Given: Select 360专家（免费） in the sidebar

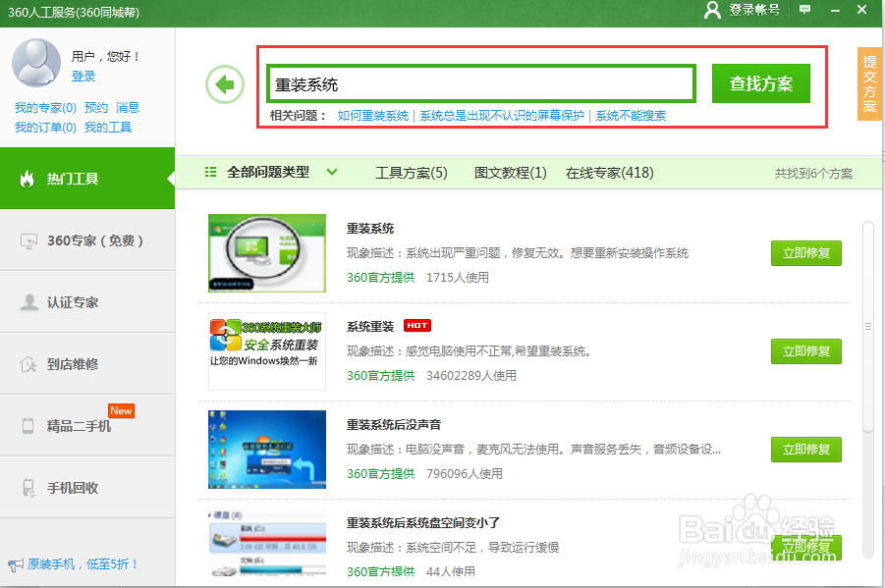Looking at the screenshot, I should [x=87, y=241].
